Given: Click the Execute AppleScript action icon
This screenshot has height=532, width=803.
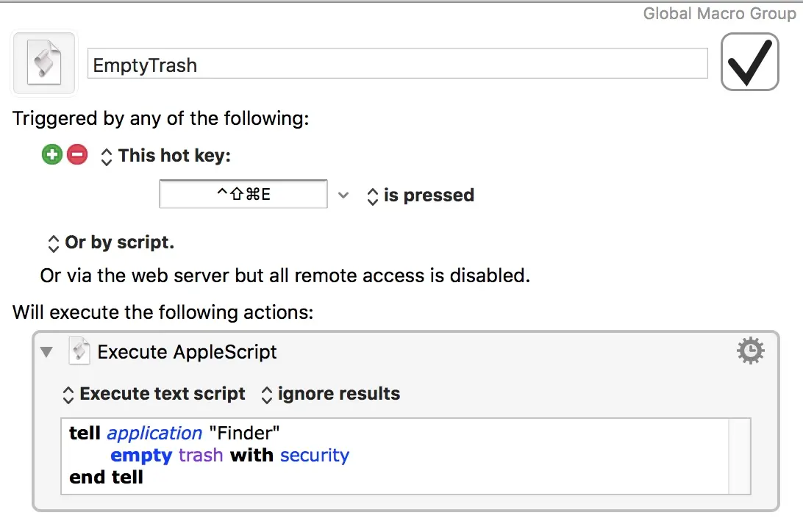Looking at the screenshot, I should (79, 352).
